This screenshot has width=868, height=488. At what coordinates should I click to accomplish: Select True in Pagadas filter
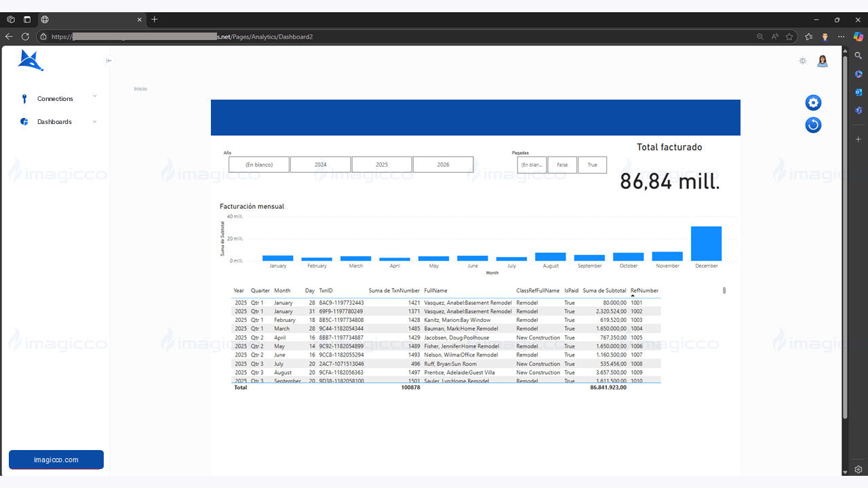592,165
